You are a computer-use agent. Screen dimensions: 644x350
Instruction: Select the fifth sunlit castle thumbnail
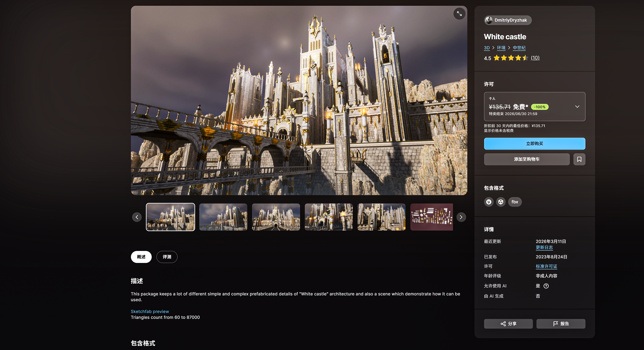click(x=381, y=217)
